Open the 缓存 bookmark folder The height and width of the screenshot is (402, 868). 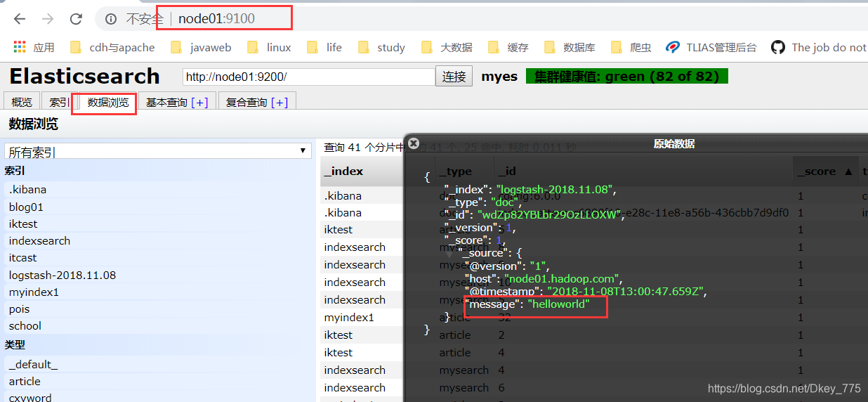coord(508,47)
